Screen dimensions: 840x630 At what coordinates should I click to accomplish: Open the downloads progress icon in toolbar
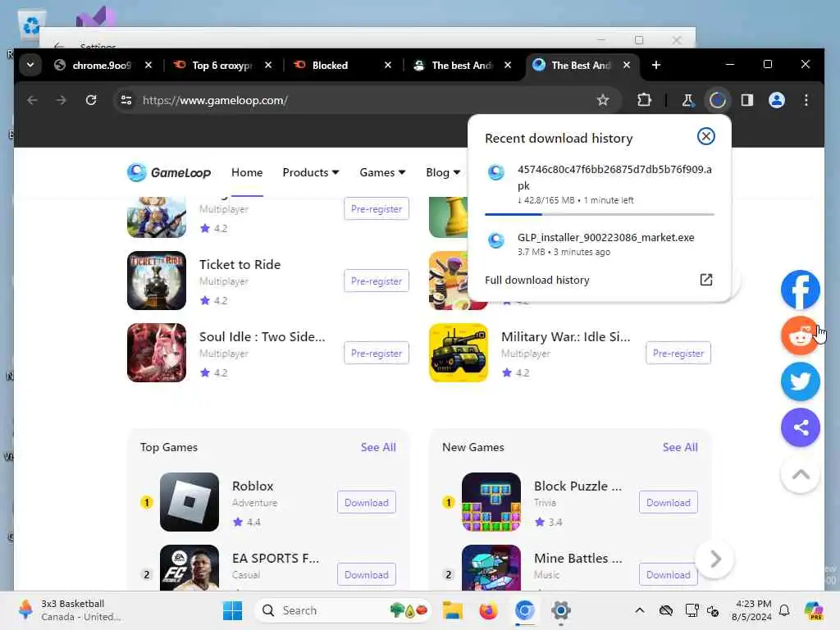tap(717, 100)
